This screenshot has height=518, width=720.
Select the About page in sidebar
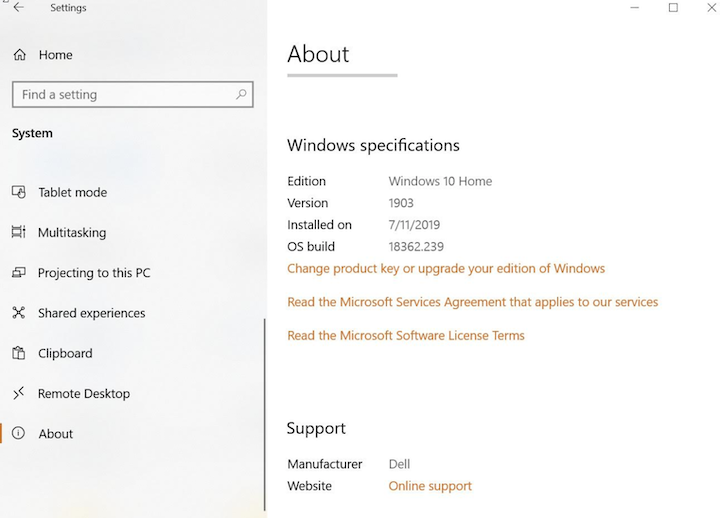(x=56, y=434)
